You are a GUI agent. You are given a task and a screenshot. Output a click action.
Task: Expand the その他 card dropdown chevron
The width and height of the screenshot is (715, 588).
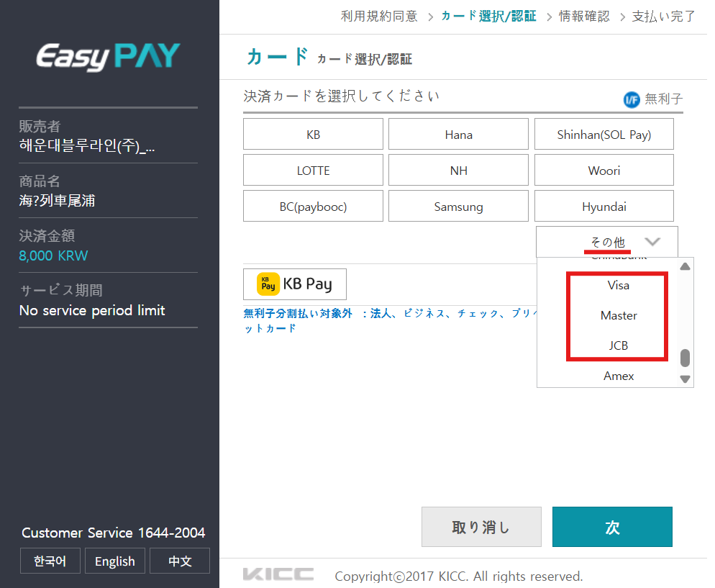pos(652,242)
